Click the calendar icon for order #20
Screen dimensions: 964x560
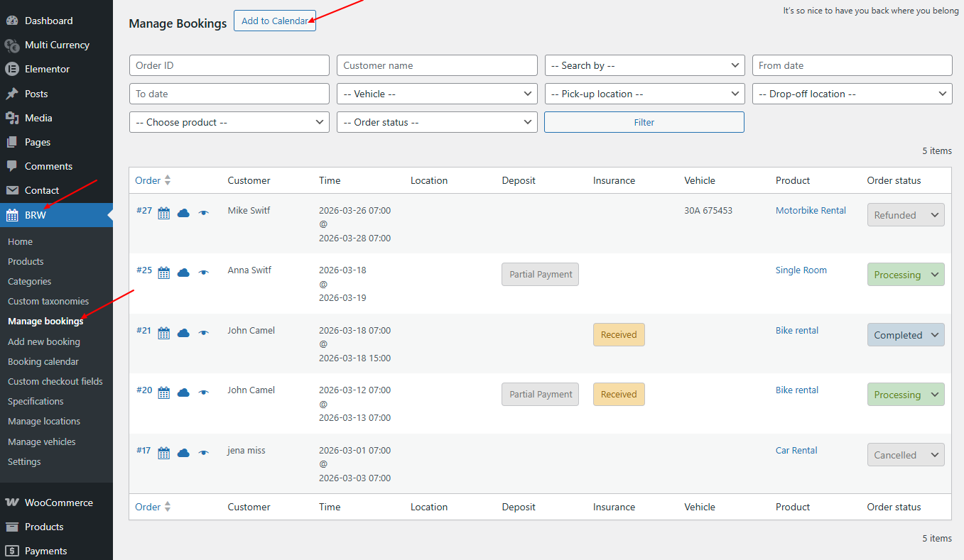point(163,392)
